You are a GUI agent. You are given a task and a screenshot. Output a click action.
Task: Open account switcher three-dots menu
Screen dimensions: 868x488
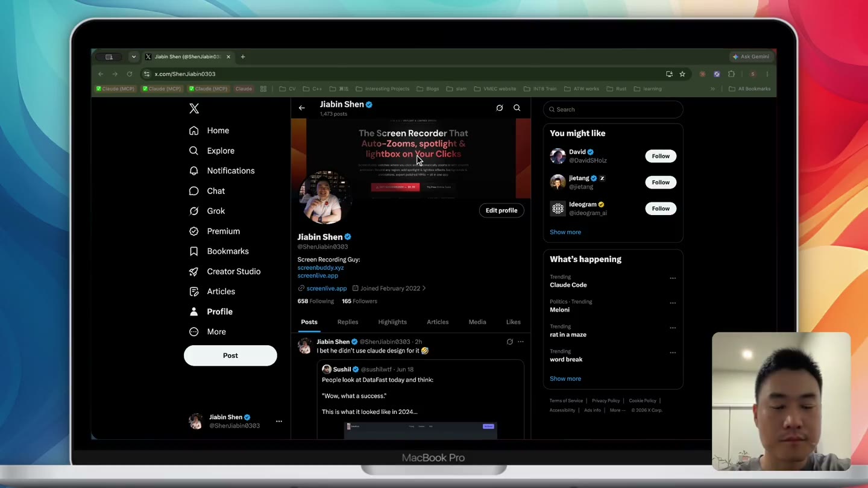click(279, 421)
